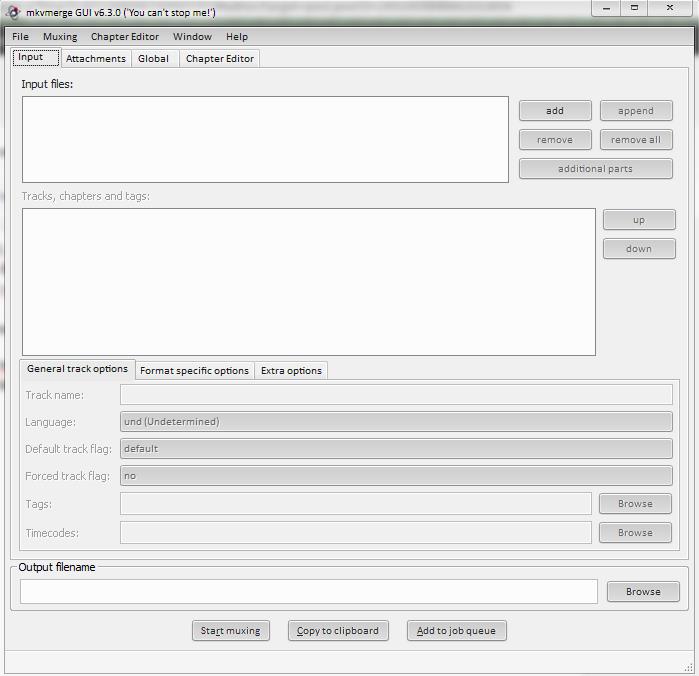The image size is (699, 676).
Task: Click Browse next to the Timecodes field
Action: [635, 533]
